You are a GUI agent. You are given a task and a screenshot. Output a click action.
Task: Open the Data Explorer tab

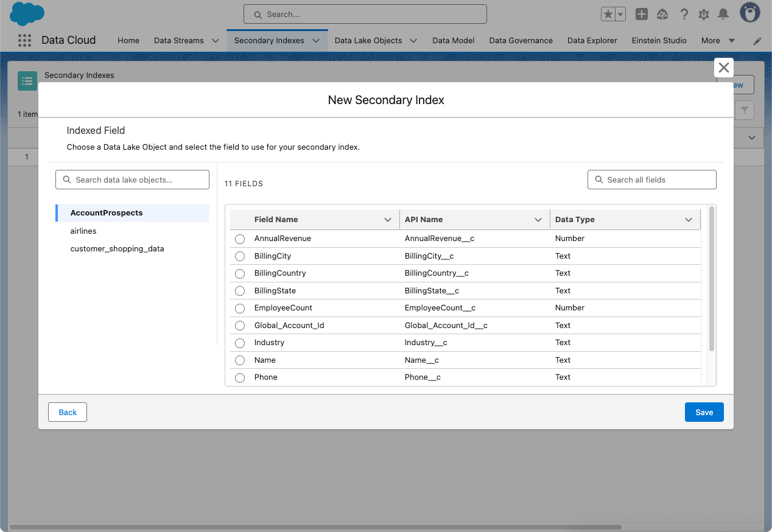pos(592,41)
